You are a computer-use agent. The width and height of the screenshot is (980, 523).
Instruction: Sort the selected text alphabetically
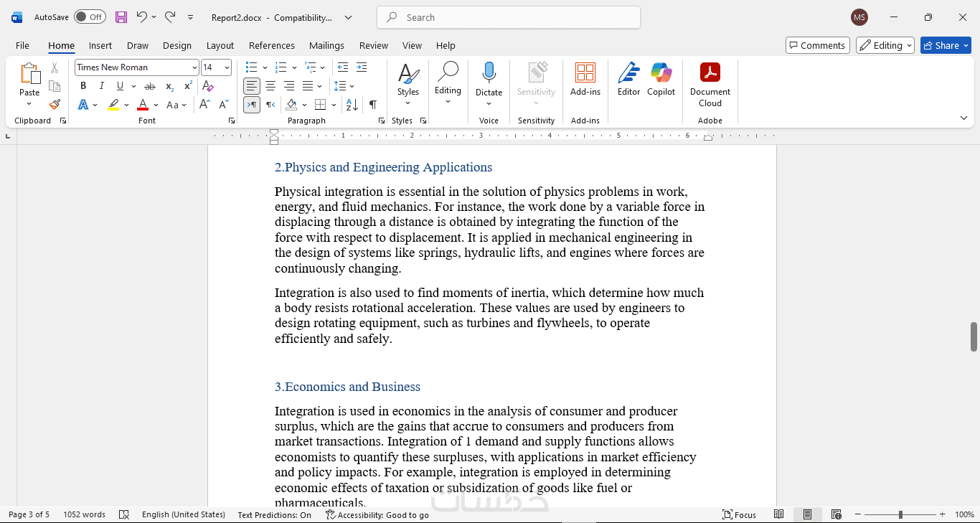[352, 105]
